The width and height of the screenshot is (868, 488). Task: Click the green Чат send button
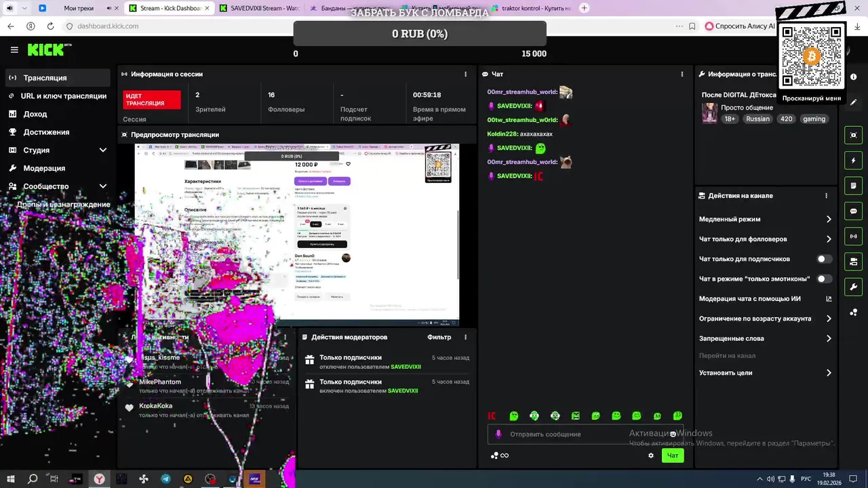tap(673, 455)
